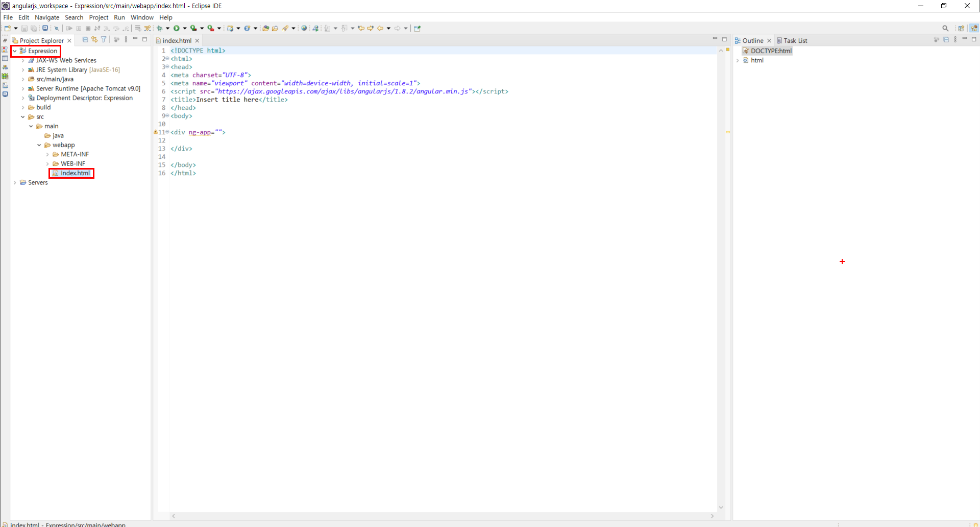The height and width of the screenshot is (527, 980).
Task: Toggle Link with Editor in Project Explorer
Action: (x=94, y=39)
